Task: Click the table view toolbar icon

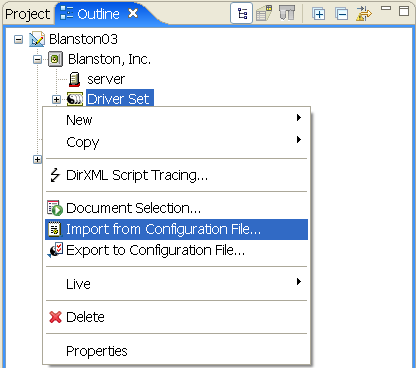Action: coord(264,13)
